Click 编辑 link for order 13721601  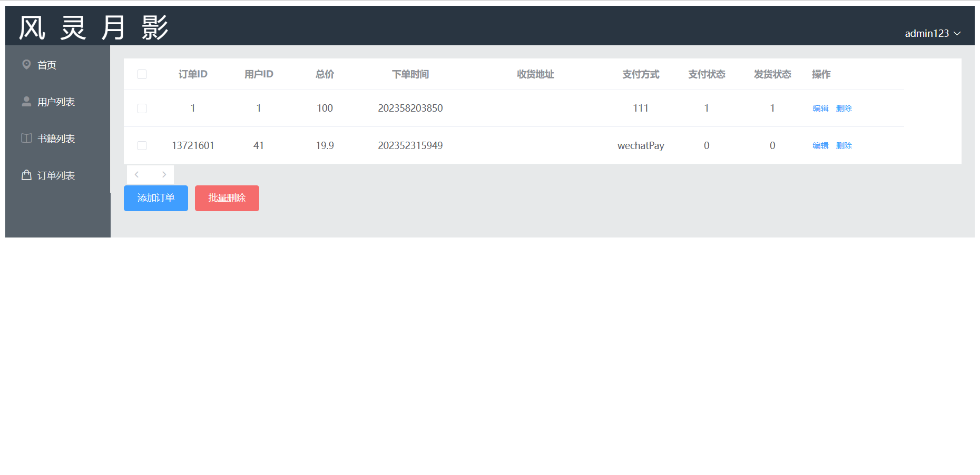[820, 146]
